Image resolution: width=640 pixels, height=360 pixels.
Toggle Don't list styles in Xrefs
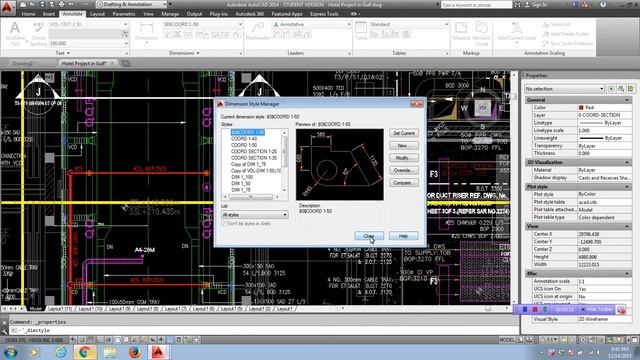click(224, 224)
